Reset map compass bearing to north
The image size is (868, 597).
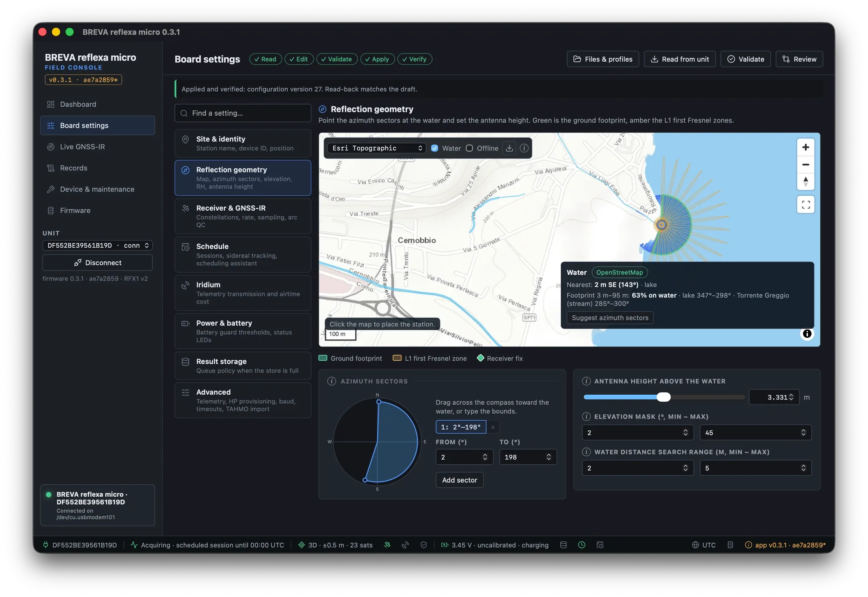click(x=806, y=181)
